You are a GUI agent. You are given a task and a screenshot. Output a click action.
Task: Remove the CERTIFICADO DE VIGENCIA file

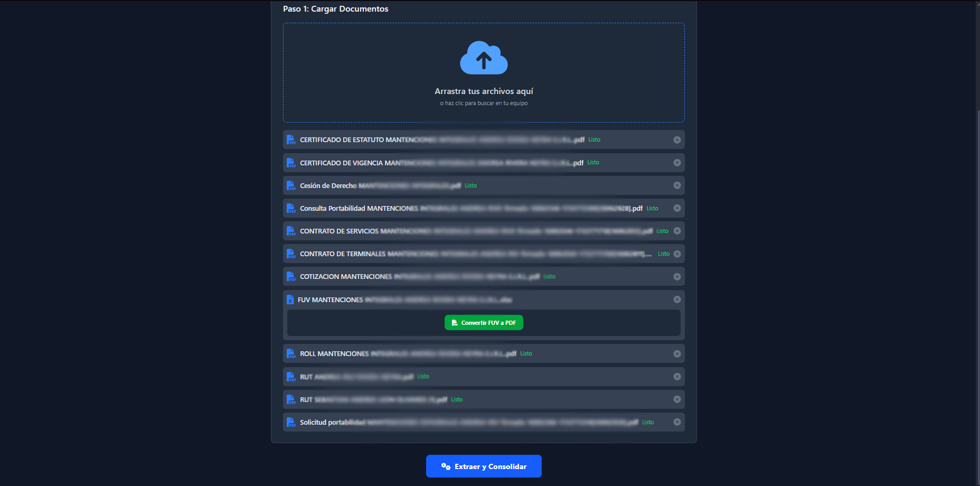pos(677,163)
